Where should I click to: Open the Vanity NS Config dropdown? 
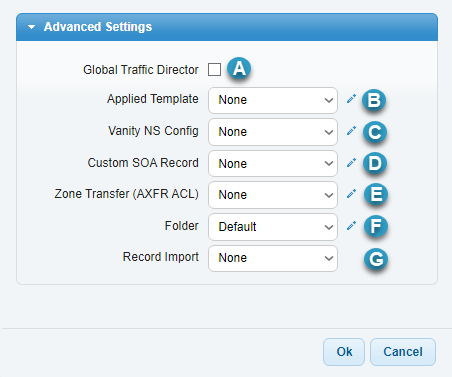tap(273, 132)
